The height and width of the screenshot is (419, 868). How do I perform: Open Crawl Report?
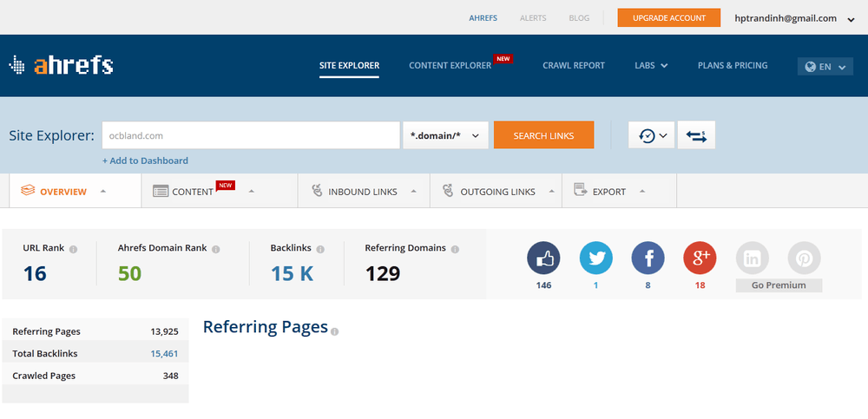coord(574,65)
